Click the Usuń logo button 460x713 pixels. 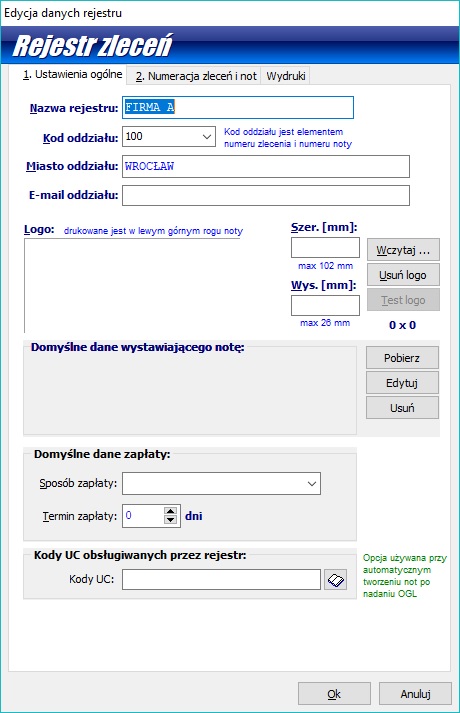[403, 275]
